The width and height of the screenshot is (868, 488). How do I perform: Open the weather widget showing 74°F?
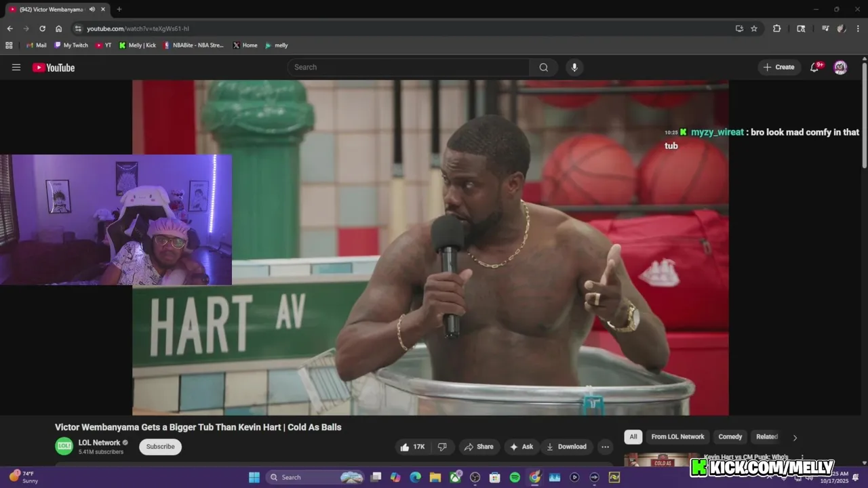point(23,477)
